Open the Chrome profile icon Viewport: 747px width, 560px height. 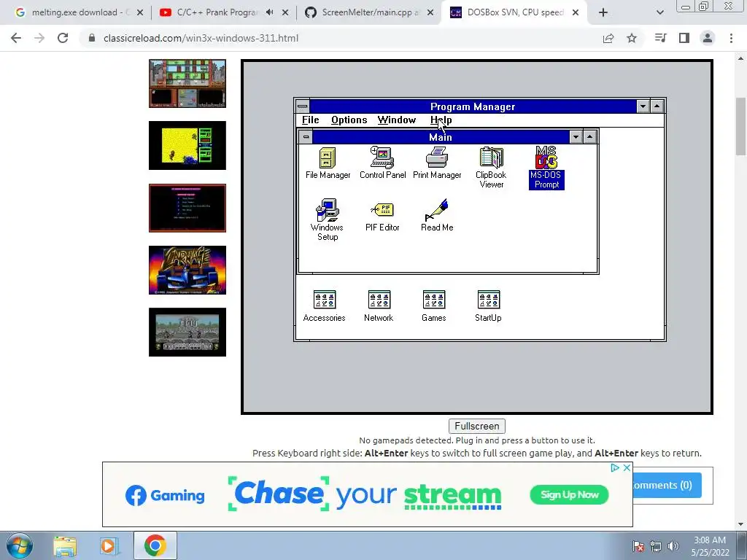point(708,38)
